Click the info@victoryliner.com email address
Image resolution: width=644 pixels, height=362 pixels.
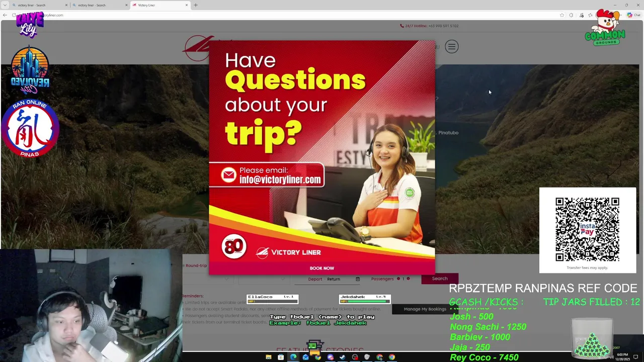(x=280, y=179)
